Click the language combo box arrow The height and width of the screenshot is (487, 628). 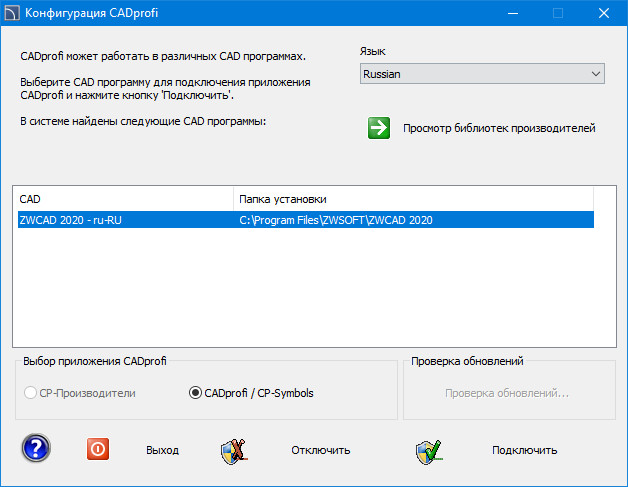(x=596, y=74)
